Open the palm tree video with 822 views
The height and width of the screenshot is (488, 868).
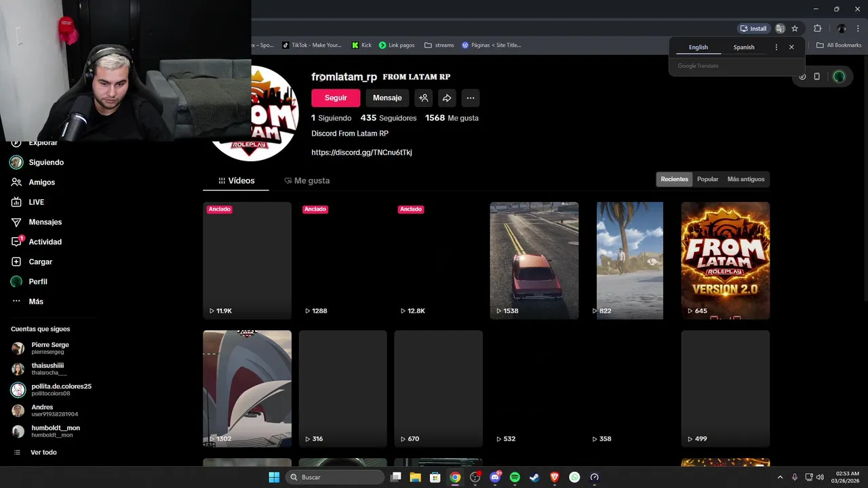(x=630, y=260)
